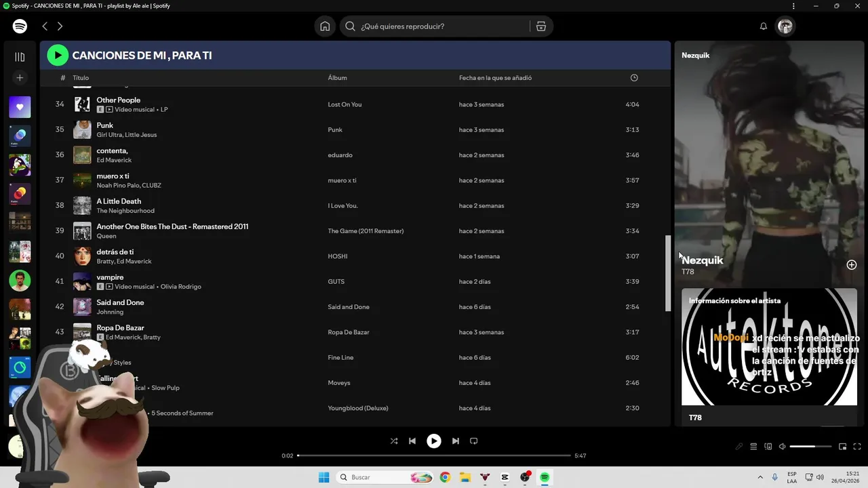
Task: Open the Autektone Records artist info card
Action: point(769,357)
